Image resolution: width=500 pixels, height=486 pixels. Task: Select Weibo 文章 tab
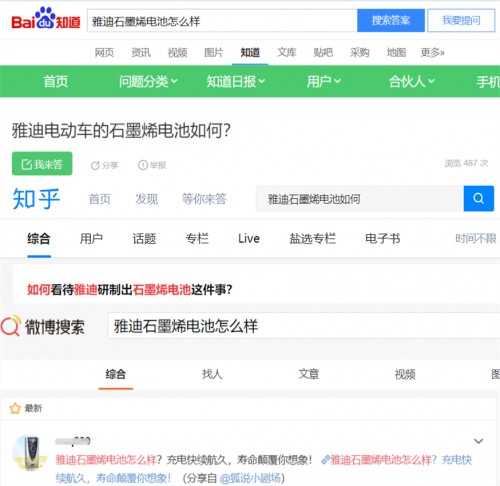tap(309, 374)
